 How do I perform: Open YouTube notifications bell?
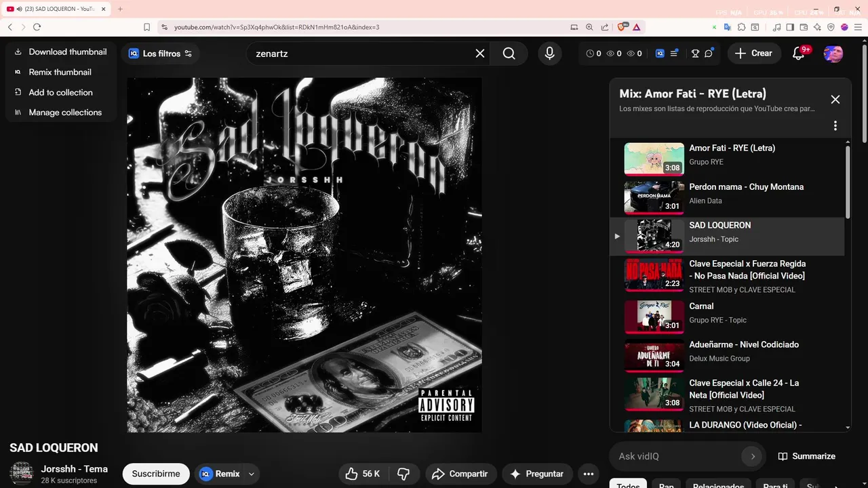click(x=799, y=54)
